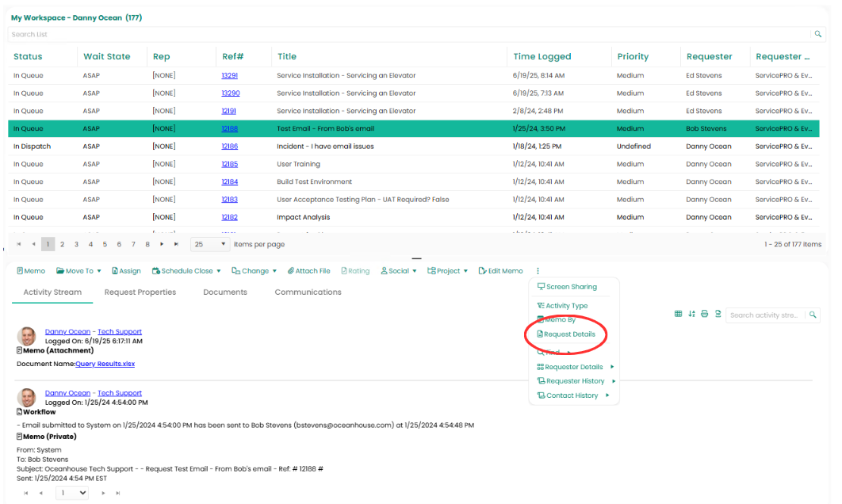The height and width of the screenshot is (504, 842).
Task: Click the Search activity stream field
Action: click(x=764, y=315)
